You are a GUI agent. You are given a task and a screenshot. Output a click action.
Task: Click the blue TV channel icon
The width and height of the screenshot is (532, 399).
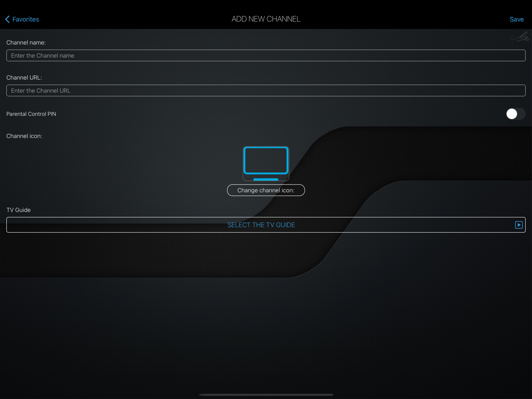[x=266, y=163]
